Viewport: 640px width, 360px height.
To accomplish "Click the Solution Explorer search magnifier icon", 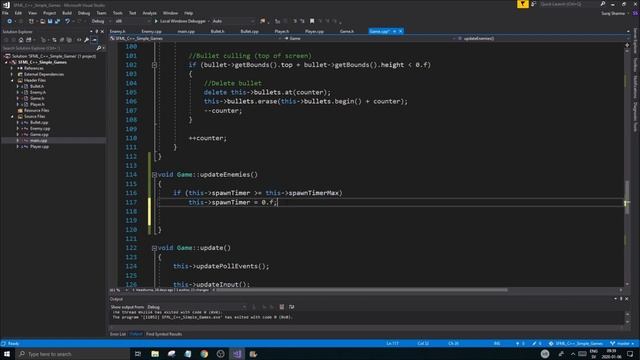I will tap(98, 48).
